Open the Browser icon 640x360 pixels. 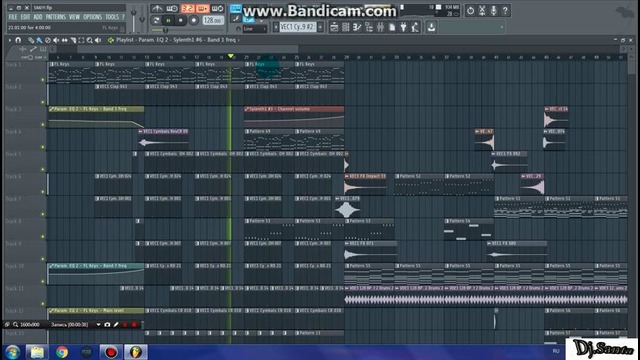369,27
